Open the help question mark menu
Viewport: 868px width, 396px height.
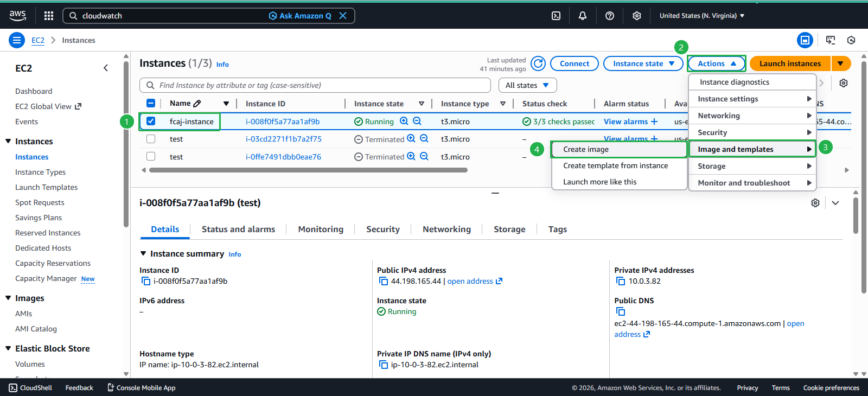click(610, 16)
